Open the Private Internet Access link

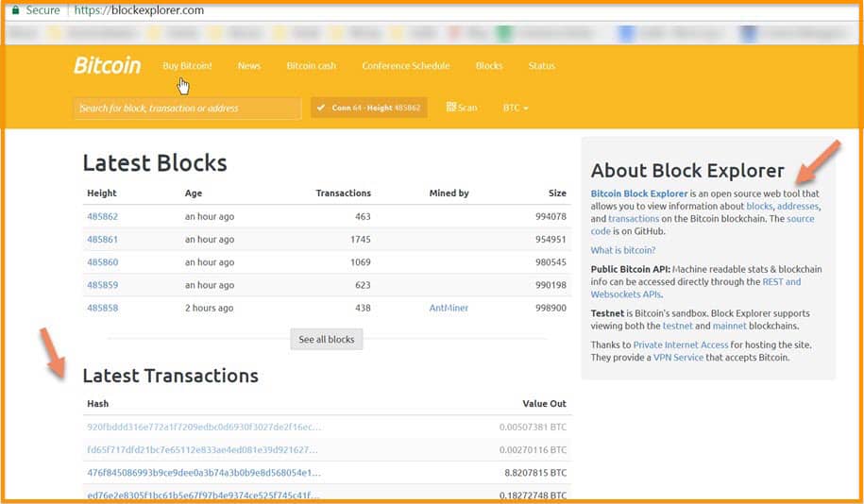pos(681,344)
